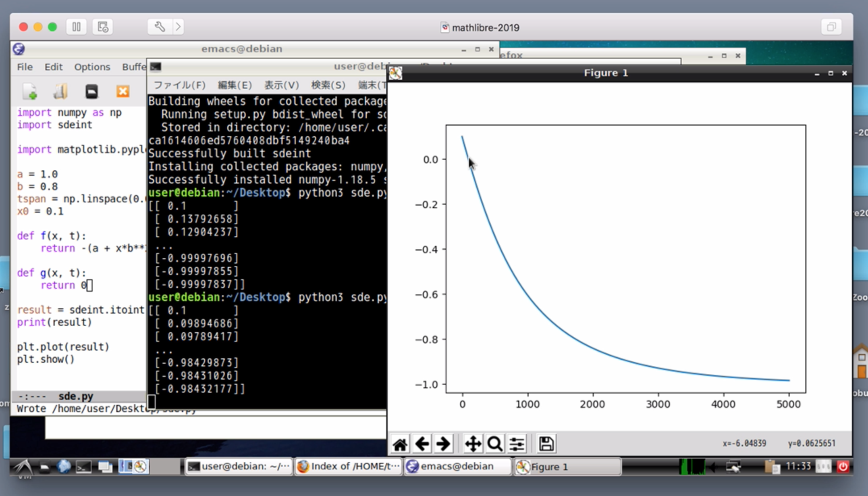This screenshot has height=496, width=868.
Task: Click the cursor position y=0.0625651 readout
Action: tap(812, 444)
